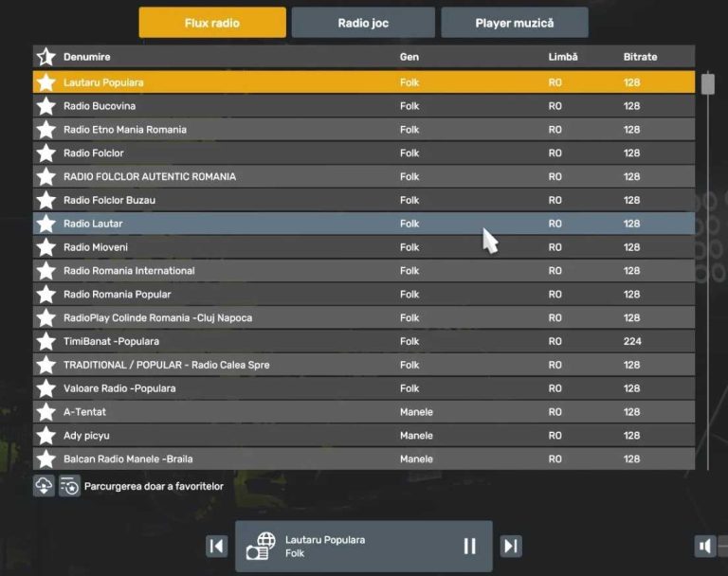This screenshot has width=728, height=576.
Task: Click now-playing Lautaru Populara title
Action: coord(325,540)
